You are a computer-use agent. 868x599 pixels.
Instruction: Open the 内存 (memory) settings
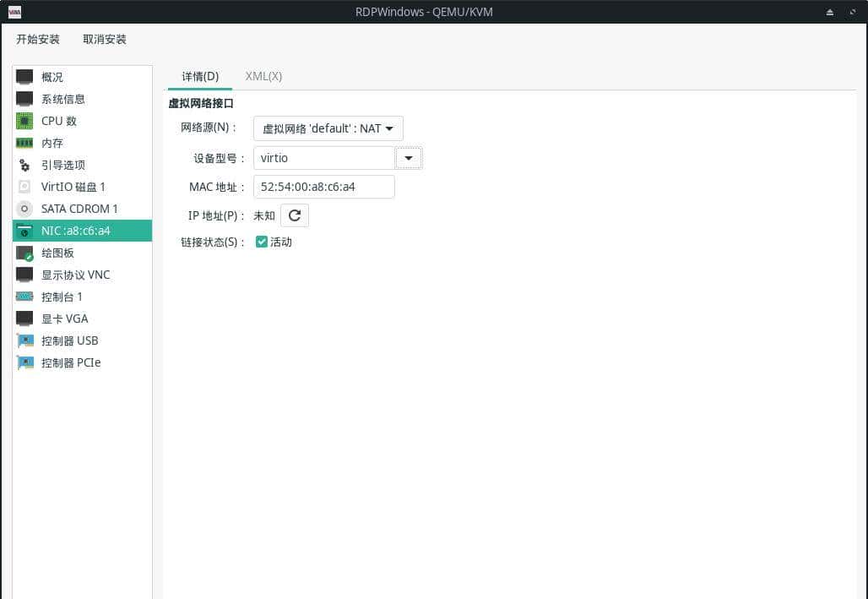pyautogui.click(x=51, y=143)
